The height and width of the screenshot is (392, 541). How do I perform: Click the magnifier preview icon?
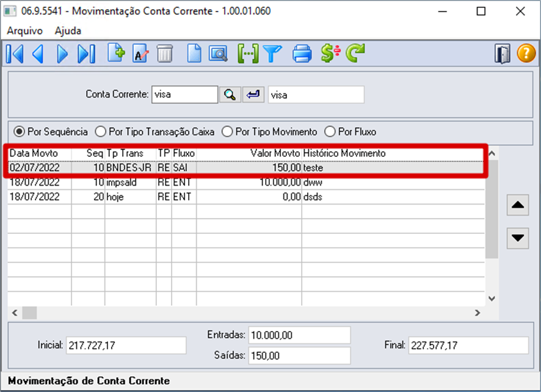coord(218,54)
